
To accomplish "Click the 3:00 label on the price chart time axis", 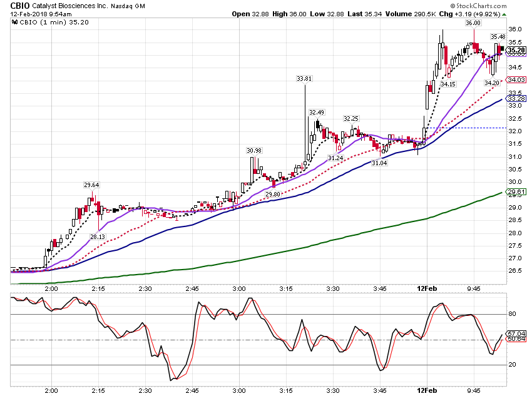I will coord(239,288).
